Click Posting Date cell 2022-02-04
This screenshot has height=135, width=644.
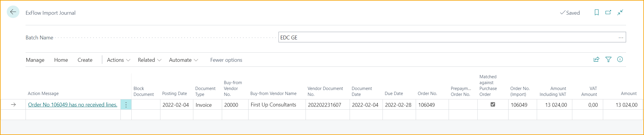point(177,105)
